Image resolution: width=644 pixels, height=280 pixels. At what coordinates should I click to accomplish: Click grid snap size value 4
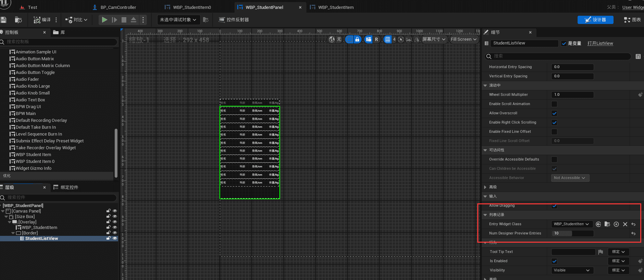coord(394,39)
